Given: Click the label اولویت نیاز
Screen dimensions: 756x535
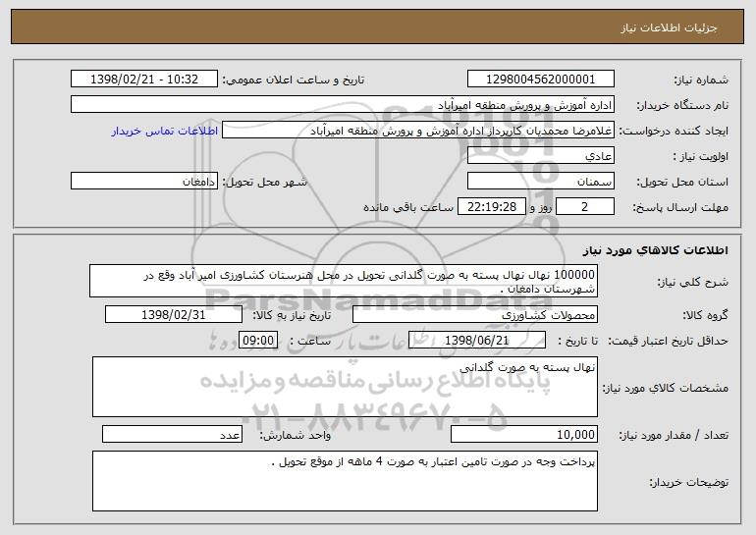Looking at the screenshot, I should [x=701, y=156].
